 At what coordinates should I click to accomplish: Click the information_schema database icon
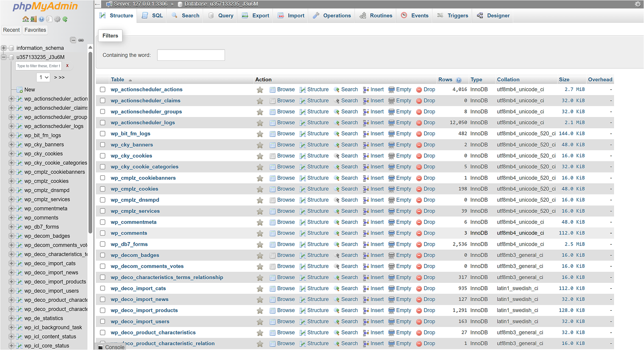12,48
